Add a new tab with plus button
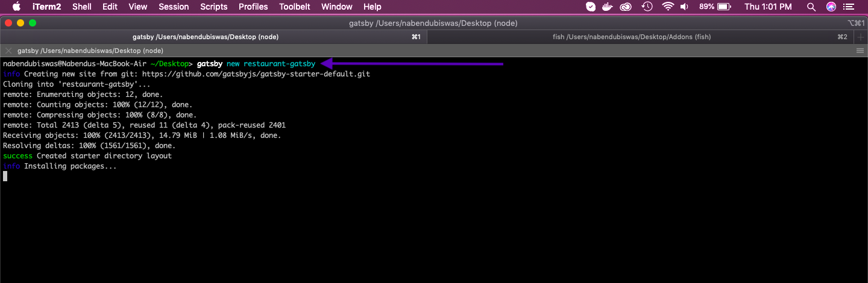The image size is (868, 283). (861, 37)
